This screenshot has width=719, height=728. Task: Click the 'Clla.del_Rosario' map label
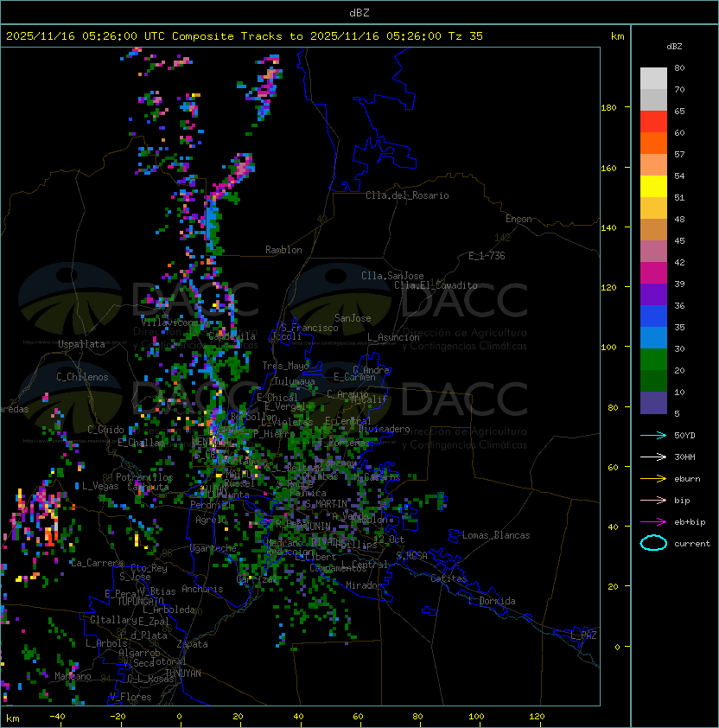click(x=407, y=195)
